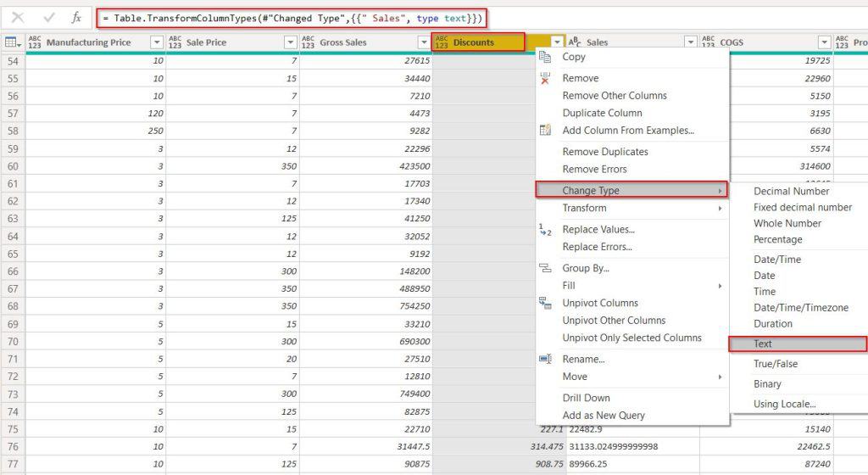
Task: Open Gross Sales column filter dropdown
Action: pyautogui.click(x=424, y=42)
